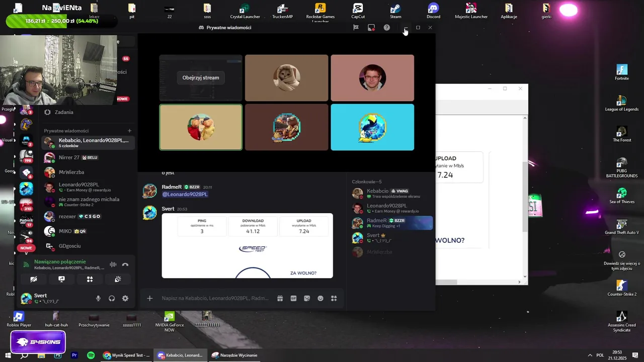
Task: Open TruckersMP desktop shortcut
Action: click(x=282, y=11)
